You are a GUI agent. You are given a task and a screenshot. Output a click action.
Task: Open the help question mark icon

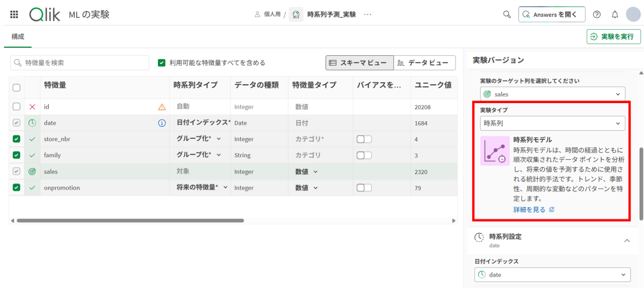point(597,14)
